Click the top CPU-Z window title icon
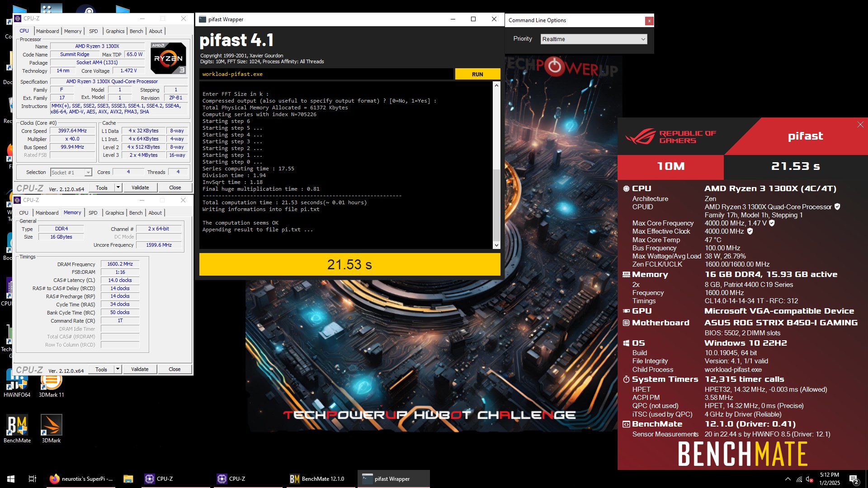The width and height of the screenshot is (868, 488). coord(18,19)
